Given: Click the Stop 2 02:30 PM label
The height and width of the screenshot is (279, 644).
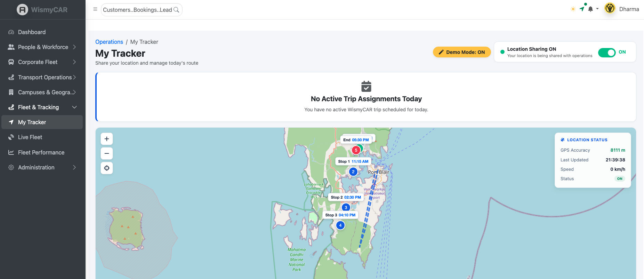Looking at the screenshot, I should coord(346,197).
